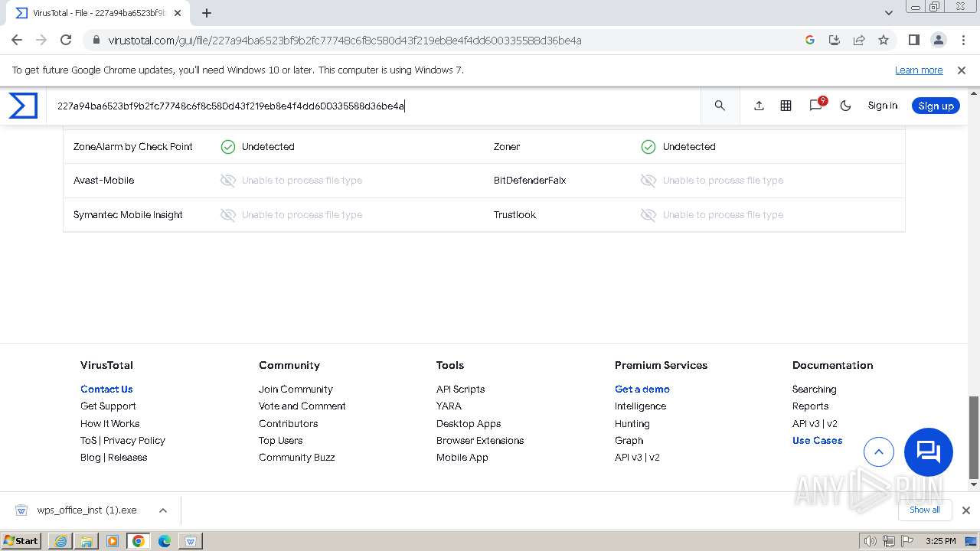This screenshot has height=551, width=980.
Task: Open the Contact Us link
Action: point(106,389)
